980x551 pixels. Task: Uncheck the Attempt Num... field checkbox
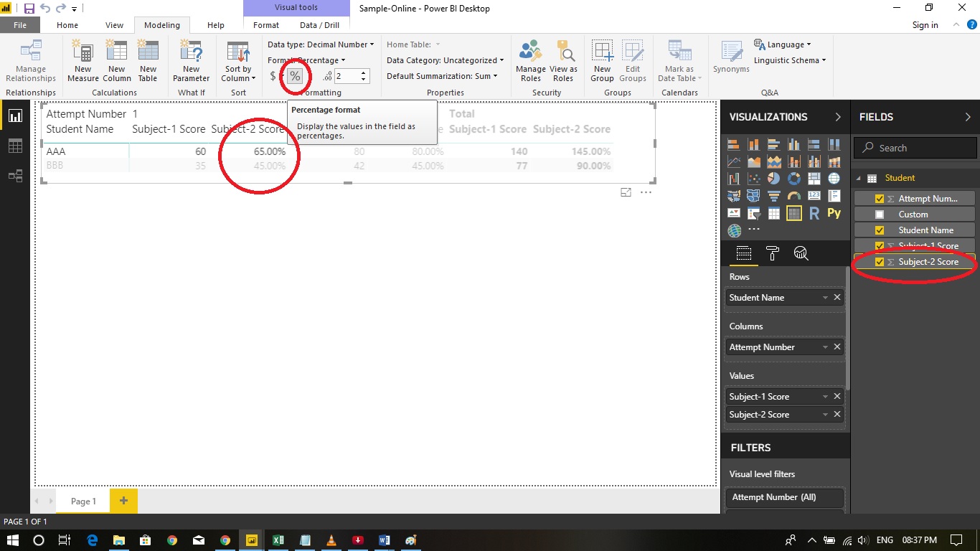[880, 199]
